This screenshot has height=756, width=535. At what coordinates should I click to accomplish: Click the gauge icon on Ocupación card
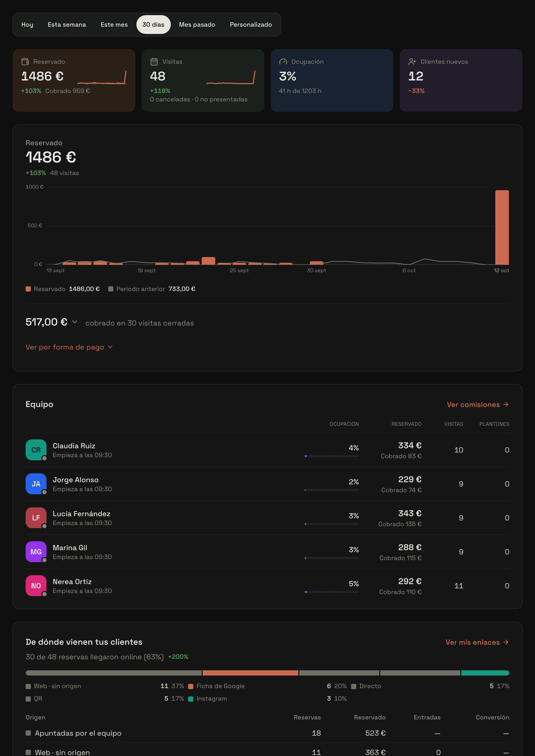click(283, 62)
